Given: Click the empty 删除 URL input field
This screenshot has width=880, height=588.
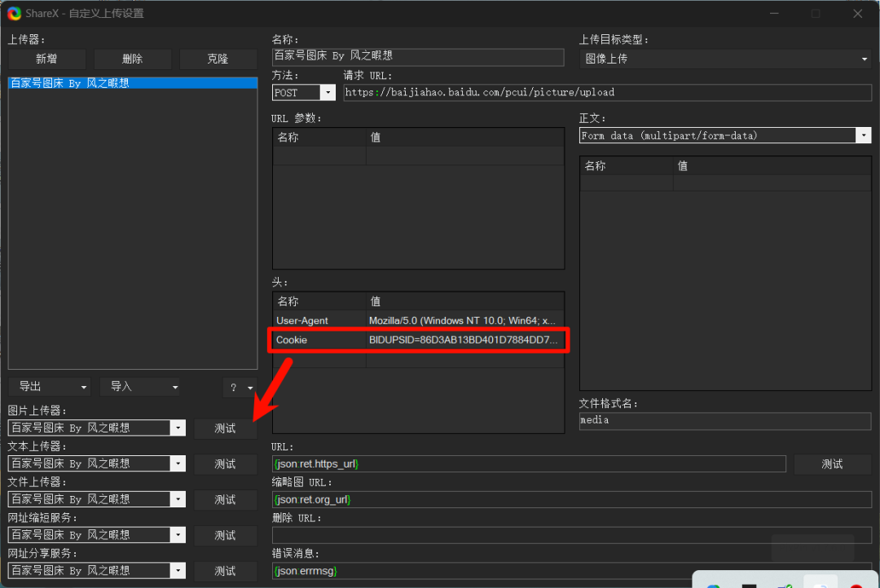Looking at the screenshot, I should [572, 535].
